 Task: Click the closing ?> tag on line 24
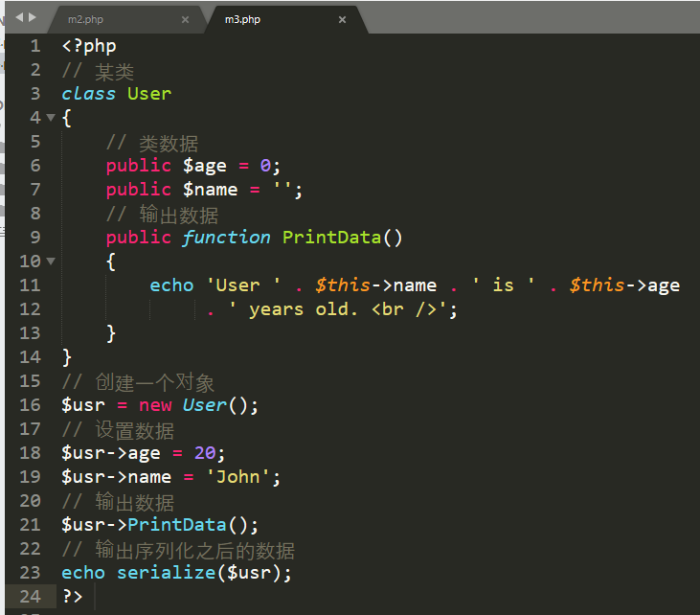click(x=73, y=596)
